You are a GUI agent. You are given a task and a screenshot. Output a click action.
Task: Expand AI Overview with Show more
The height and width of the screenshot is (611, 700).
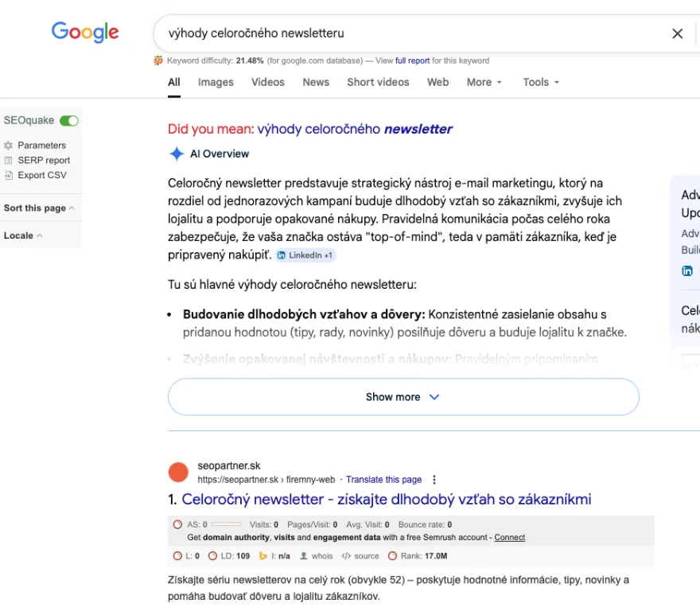tap(402, 397)
